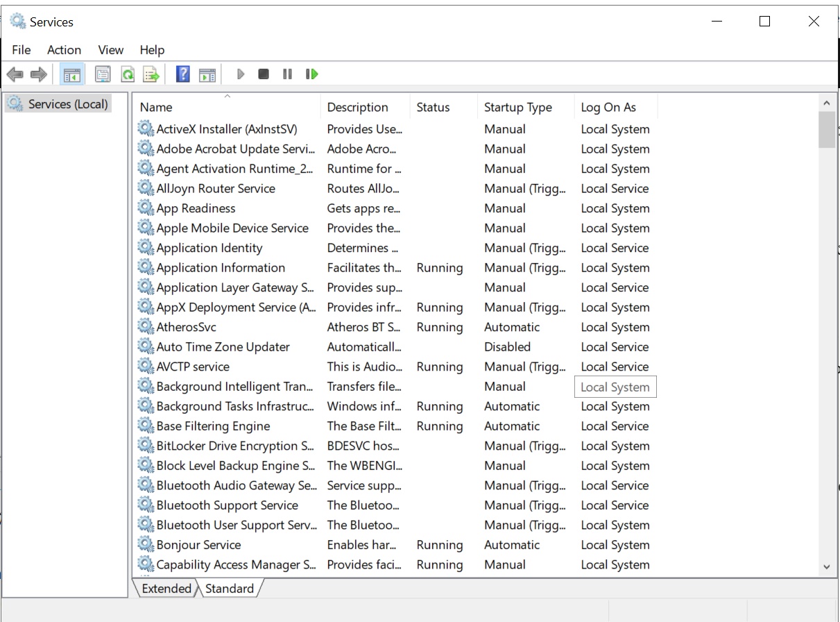Select AppX Deployment Service name
The image size is (840, 622).
[236, 307]
